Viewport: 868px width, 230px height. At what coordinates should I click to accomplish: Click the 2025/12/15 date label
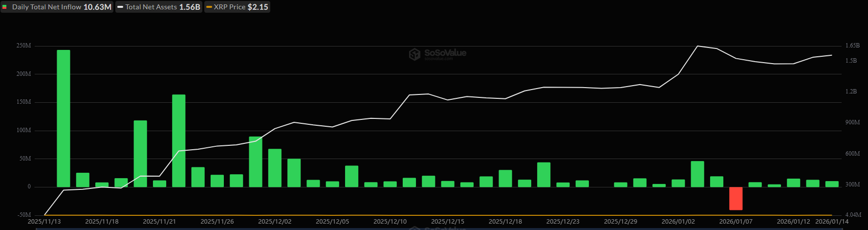click(448, 222)
